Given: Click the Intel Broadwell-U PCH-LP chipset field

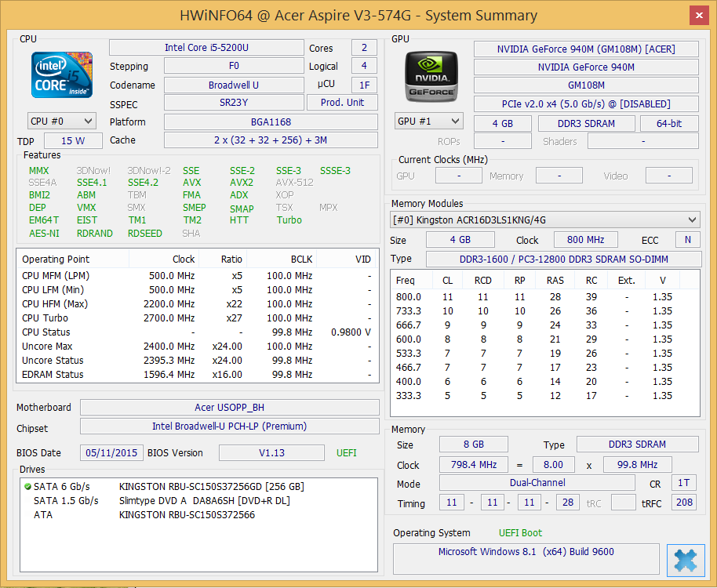Looking at the screenshot, I should 230,426.
